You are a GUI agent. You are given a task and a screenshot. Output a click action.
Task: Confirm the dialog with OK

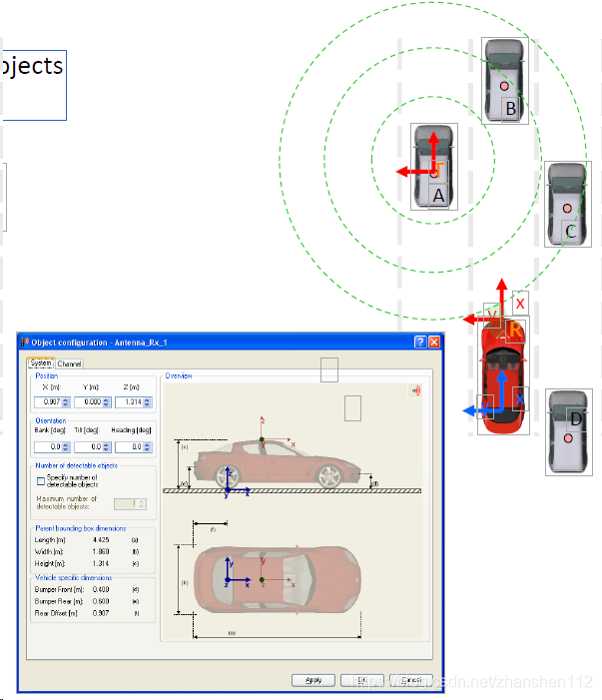pyautogui.click(x=362, y=680)
